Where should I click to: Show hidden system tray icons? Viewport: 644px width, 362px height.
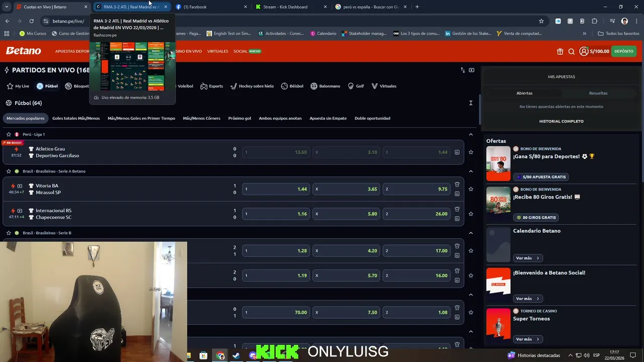click(571, 355)
